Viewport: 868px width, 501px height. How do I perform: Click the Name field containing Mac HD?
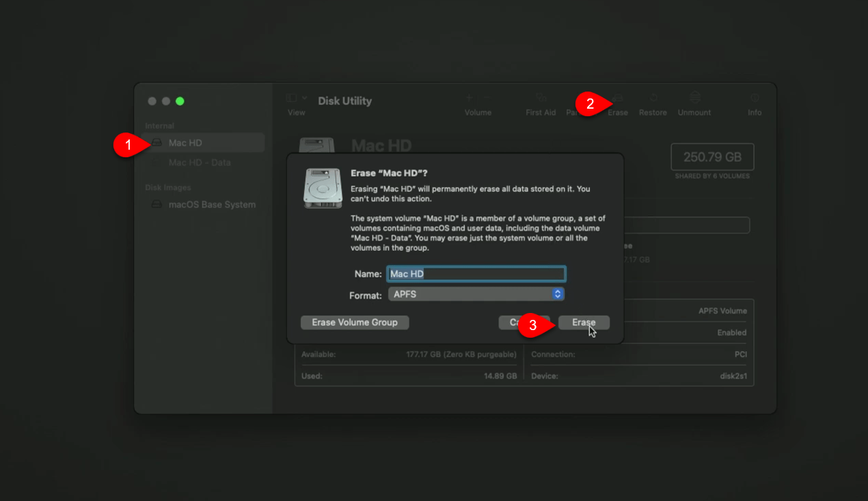coord(476,274)
